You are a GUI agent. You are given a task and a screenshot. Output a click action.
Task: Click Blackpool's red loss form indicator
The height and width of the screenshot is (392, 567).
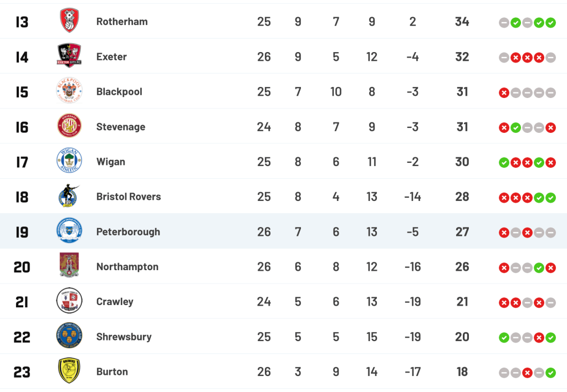pos(504,93)
